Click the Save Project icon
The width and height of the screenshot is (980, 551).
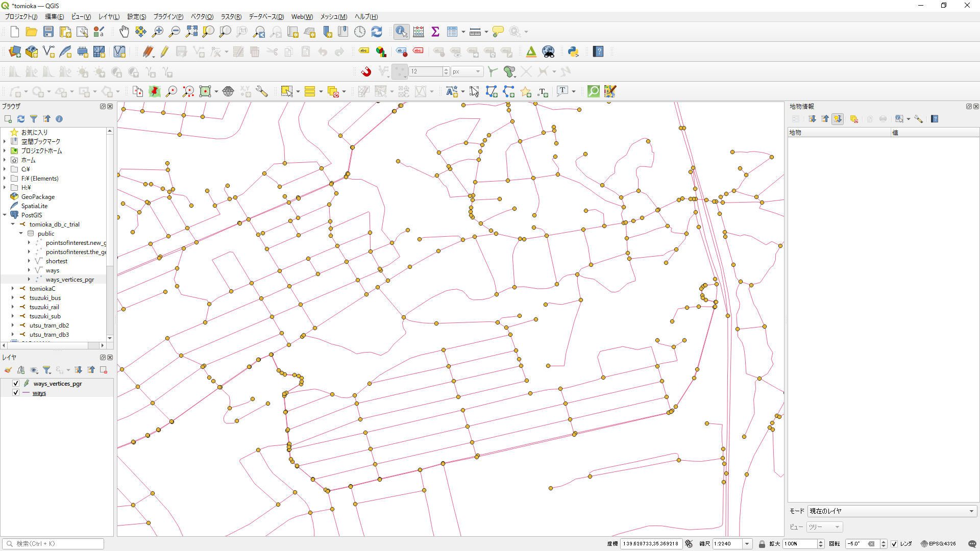pyautogui.click(x=48, y=32)
